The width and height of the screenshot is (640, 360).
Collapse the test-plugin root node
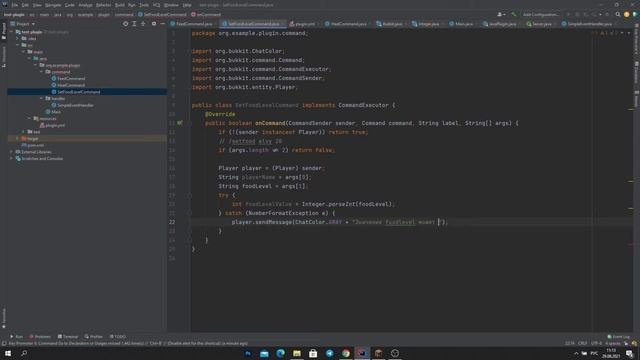coord(11,32)
